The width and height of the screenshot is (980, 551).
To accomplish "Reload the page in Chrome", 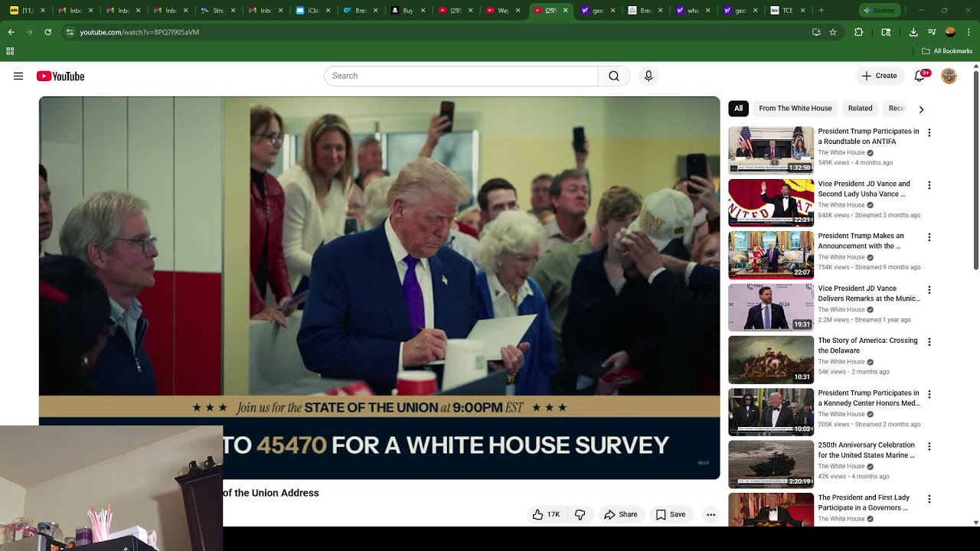I will point(47,32).
